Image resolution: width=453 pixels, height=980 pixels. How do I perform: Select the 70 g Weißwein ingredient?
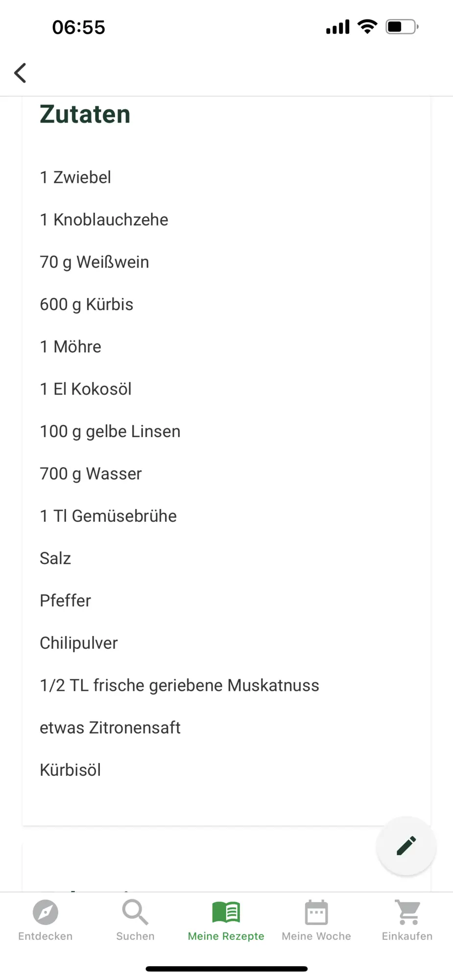click(x=95, y=262)
